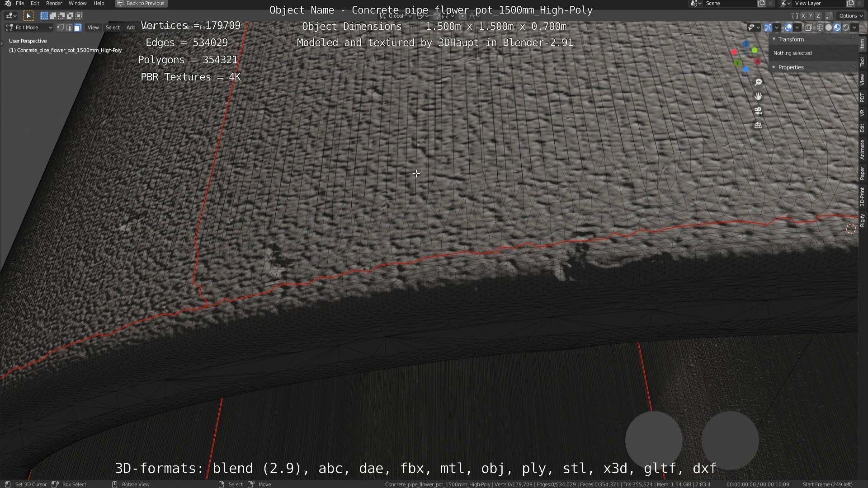
Task: Open the Render menu
Action: tap(54, 3)
